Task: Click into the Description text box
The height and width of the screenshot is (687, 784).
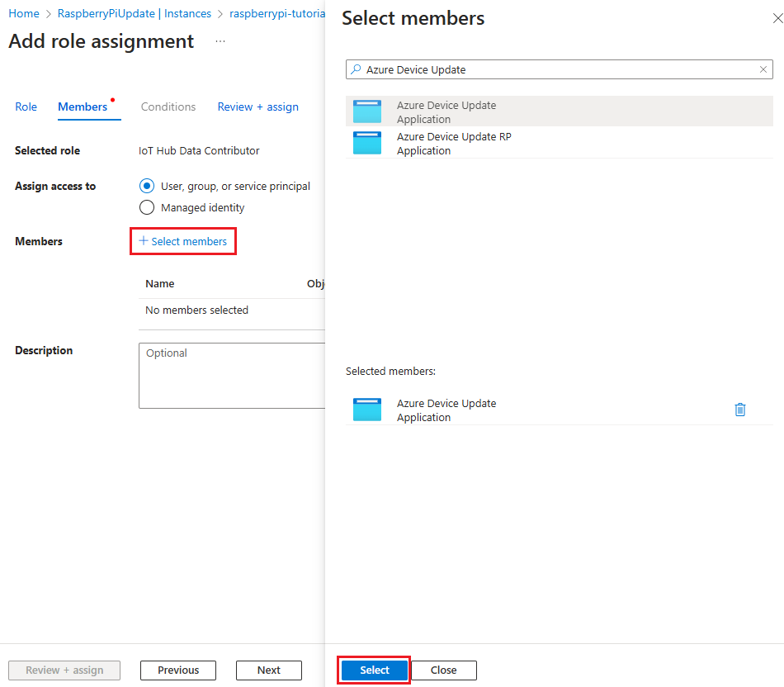Action: point(231,376)
